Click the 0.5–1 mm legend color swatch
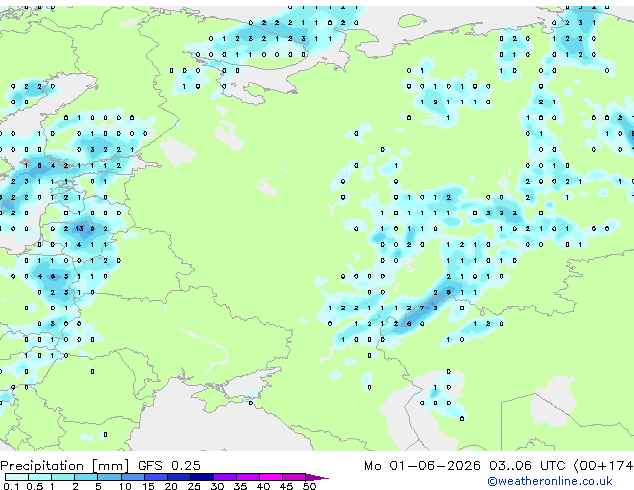The height and width of the screenshot is (490, 634). click(40, 477)
